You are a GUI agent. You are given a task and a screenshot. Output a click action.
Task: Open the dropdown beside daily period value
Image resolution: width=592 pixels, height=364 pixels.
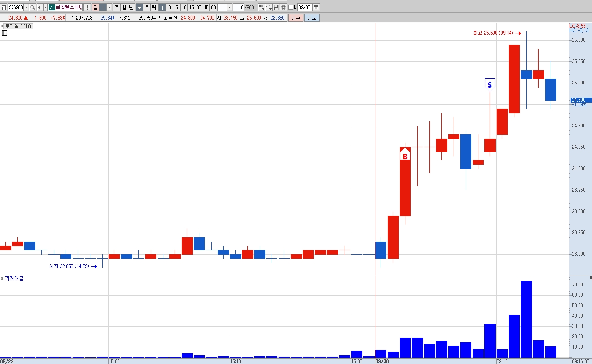(109, 7)
